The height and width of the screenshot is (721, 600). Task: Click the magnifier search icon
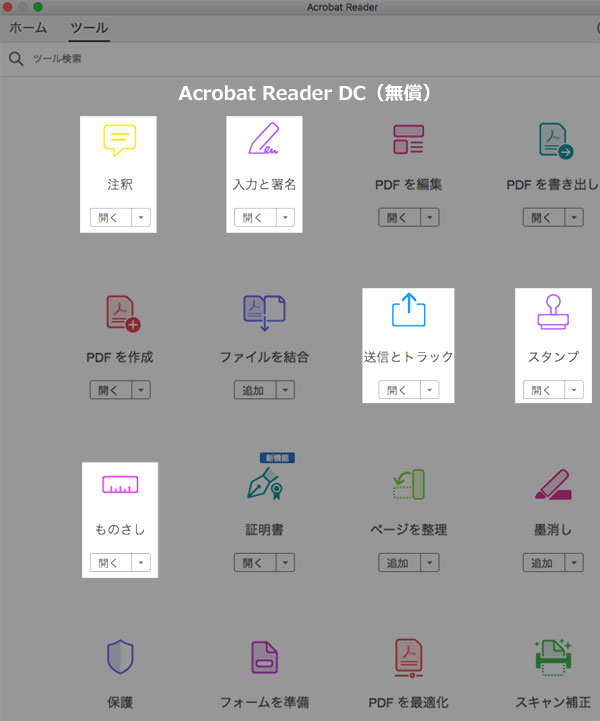coord(16,59)
